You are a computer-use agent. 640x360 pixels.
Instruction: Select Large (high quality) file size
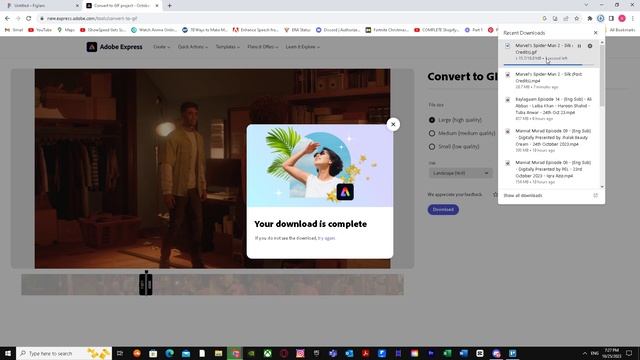coord(432,120)
